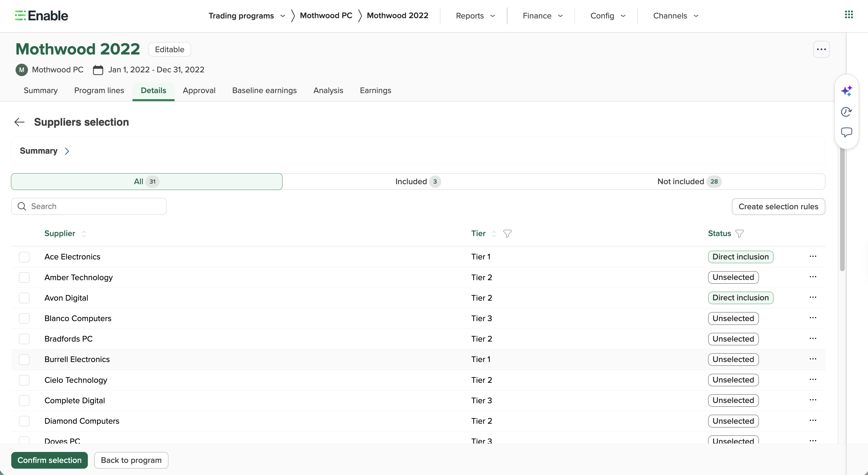Switch to the Baseline earnings tab

pos(264,90)
